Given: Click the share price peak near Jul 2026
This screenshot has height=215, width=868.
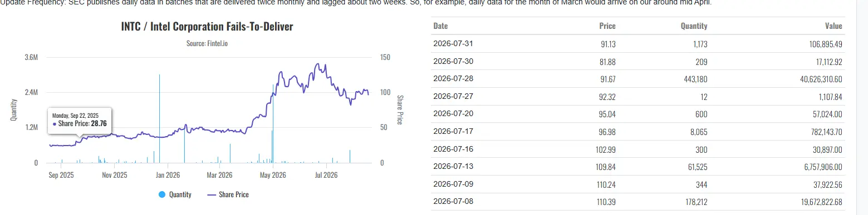Looking at the screenshot, I should click(317, 66).
